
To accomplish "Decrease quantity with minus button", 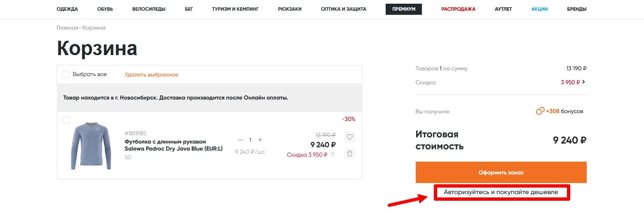I will point(241,140).
